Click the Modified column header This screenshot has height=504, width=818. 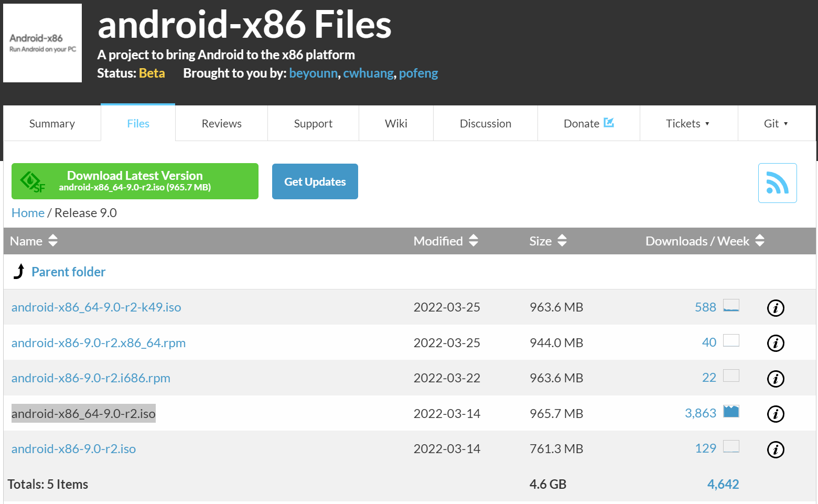tap(438, 241)
